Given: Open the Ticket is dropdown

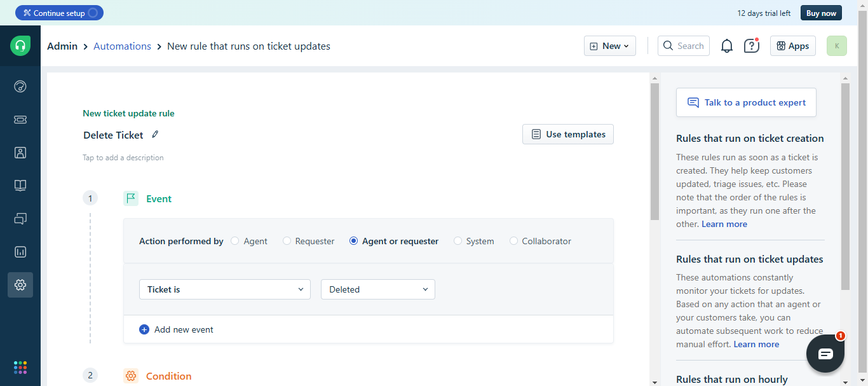Looking at the screenshot, I should click(225, 289).
